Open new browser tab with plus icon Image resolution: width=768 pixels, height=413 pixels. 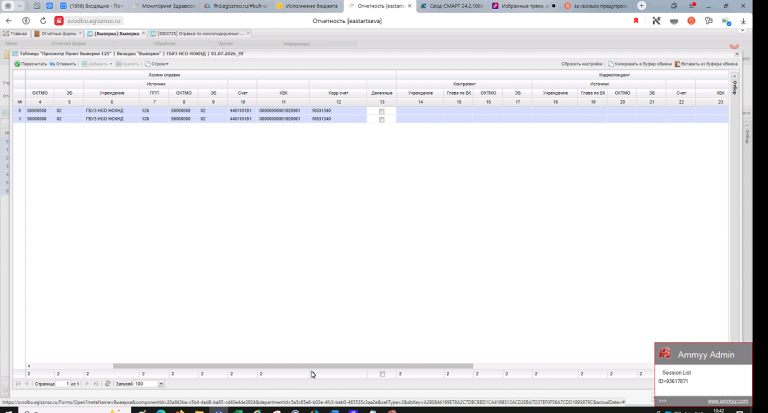coord(642,6)
